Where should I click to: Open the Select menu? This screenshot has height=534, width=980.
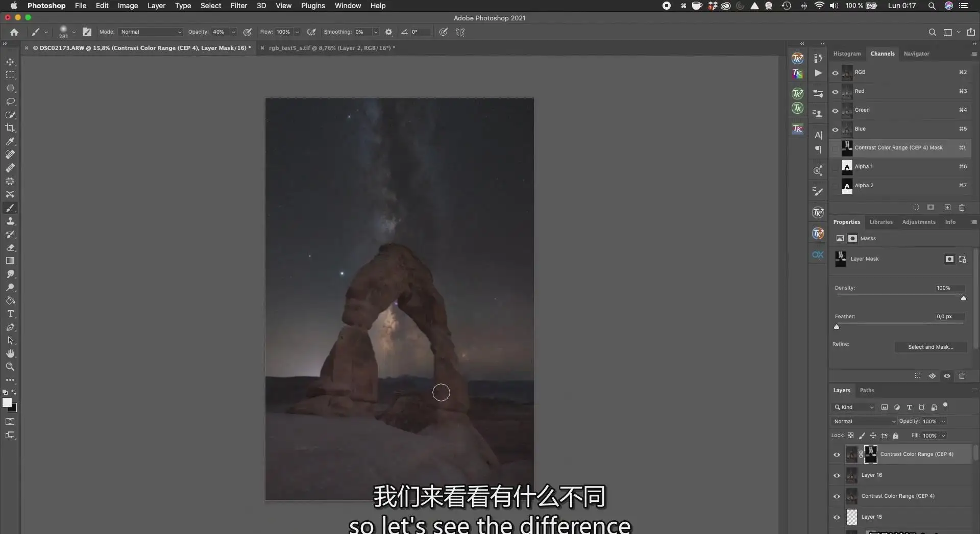click(x=211, y=6)
